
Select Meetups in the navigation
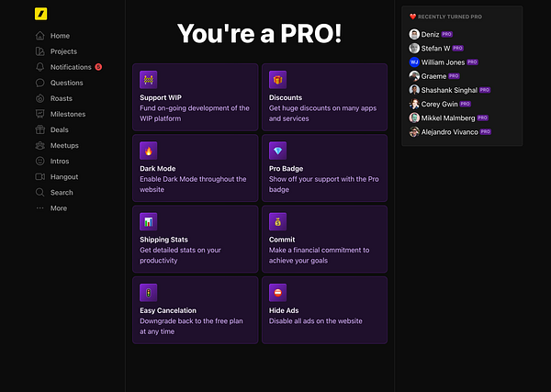(x=64, y=145)
